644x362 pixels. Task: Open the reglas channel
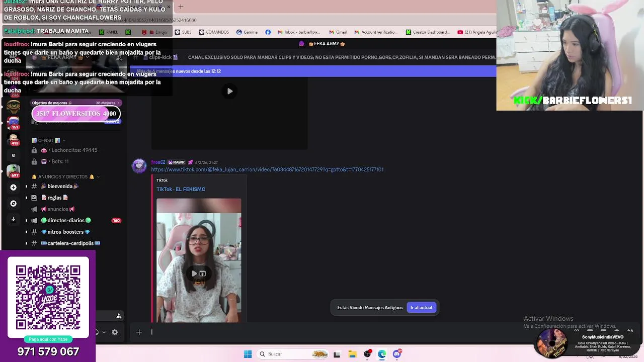54,198
